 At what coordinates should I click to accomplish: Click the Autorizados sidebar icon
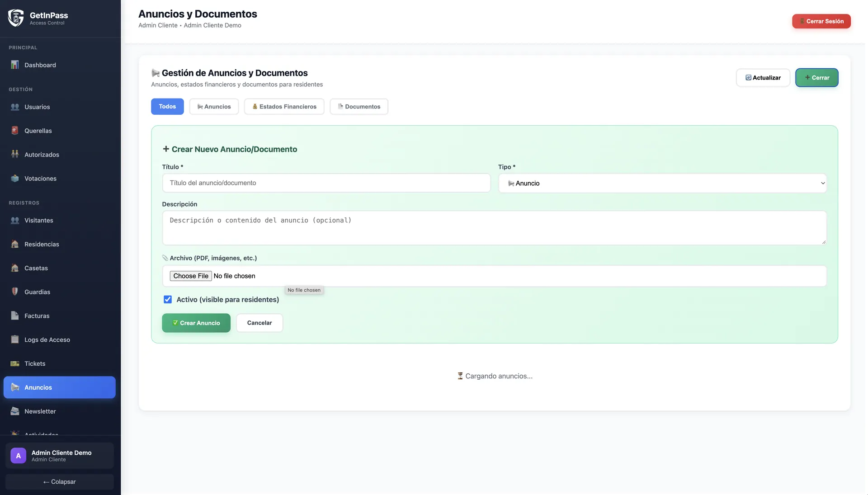(x=15, y=155)
